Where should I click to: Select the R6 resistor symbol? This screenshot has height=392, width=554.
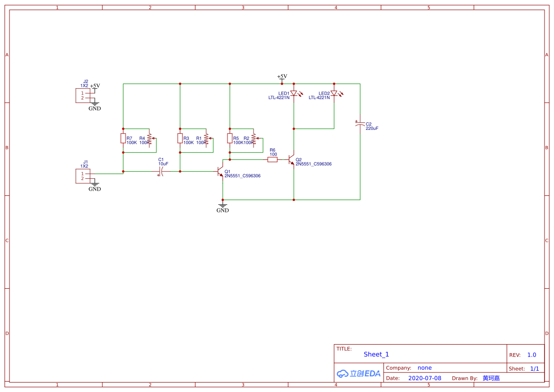click(272, 160)
